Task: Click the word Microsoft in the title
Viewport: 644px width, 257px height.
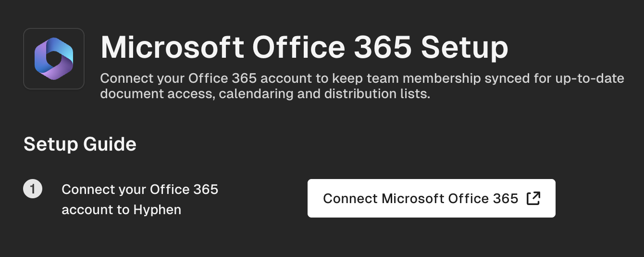Action: pos(172,47)
